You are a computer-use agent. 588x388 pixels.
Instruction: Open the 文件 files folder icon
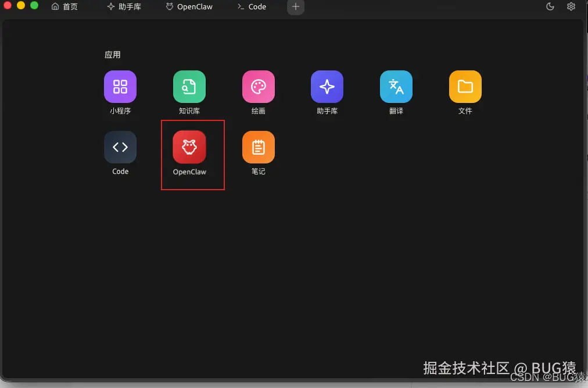[x=465, y=86]
